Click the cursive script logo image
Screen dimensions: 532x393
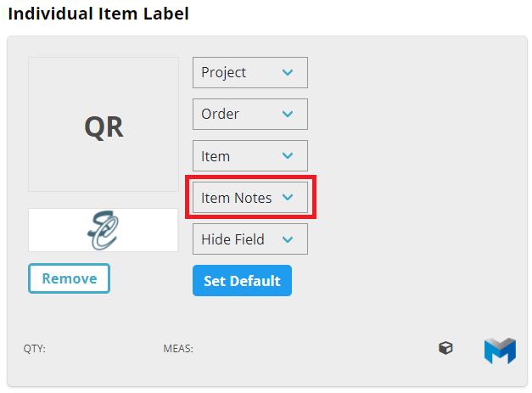coord(103,230)
